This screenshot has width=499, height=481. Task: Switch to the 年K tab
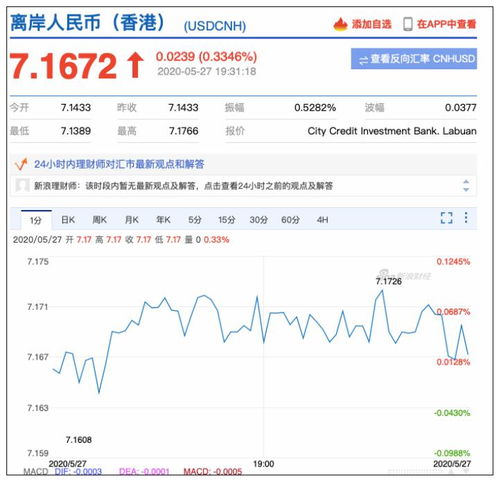(163, 220)
